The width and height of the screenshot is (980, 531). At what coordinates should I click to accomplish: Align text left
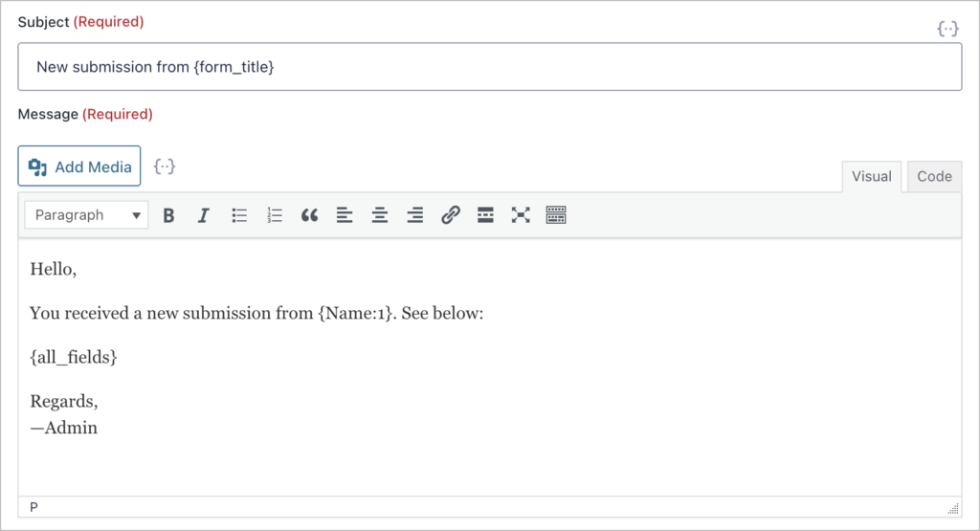(x=345, y=215)
